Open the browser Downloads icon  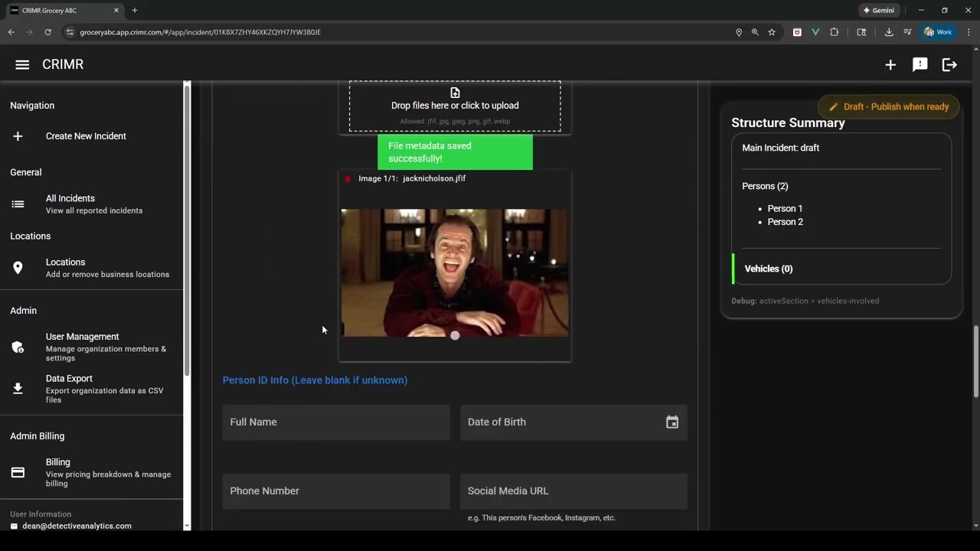889,32
